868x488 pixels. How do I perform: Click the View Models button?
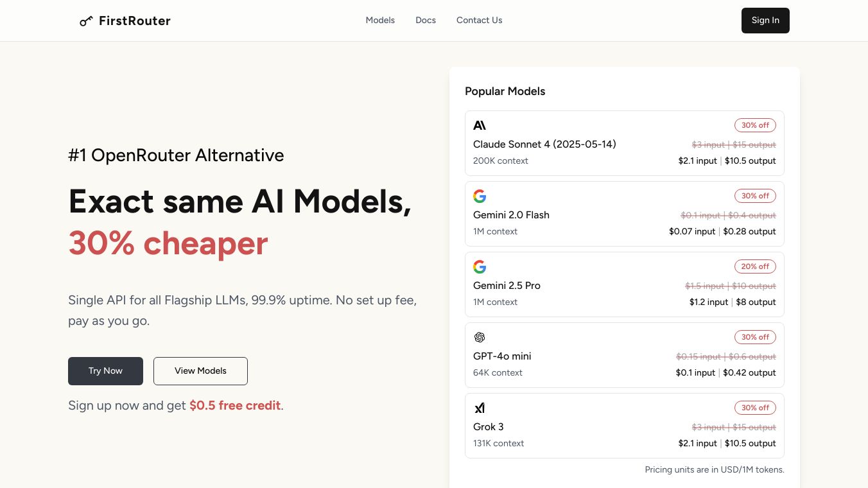[200, 371]
